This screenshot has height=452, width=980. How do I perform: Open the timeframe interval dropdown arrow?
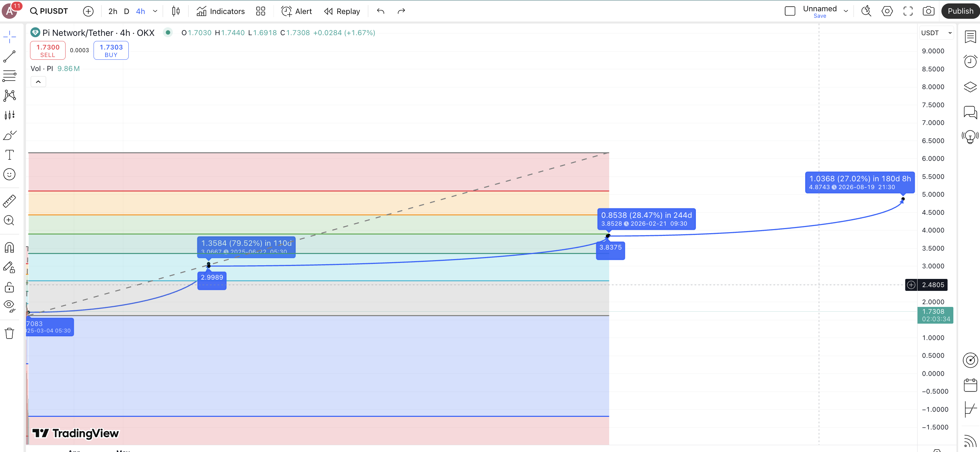coord(155,11)
